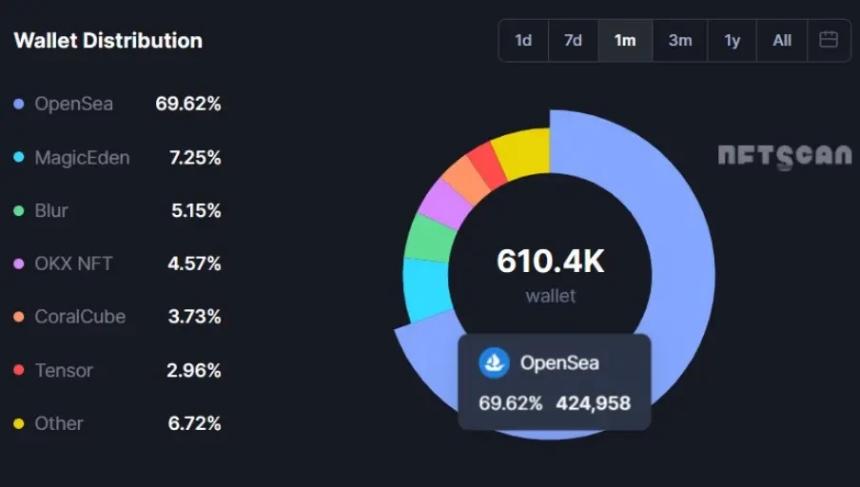Click the CoralCube legend label
This screenshot has height=487, width=860.
pos(80,317)
